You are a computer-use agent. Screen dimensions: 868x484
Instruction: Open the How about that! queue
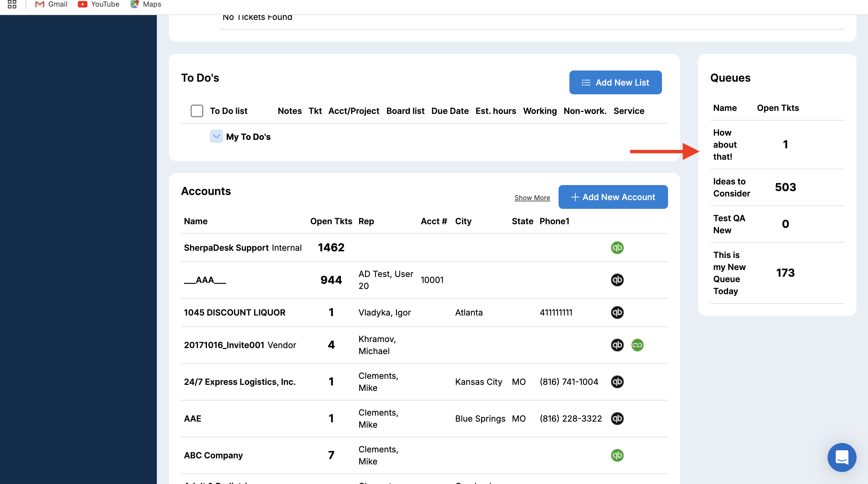click(x=725, y=145)
